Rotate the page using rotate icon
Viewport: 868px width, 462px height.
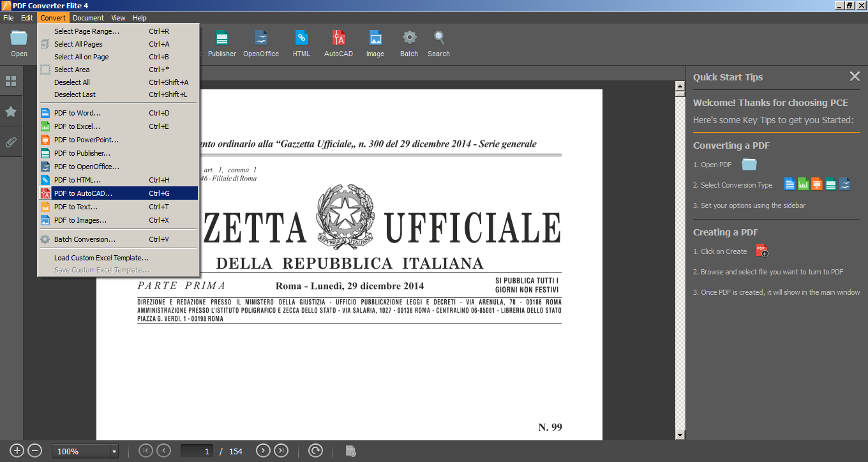point(315,451)
